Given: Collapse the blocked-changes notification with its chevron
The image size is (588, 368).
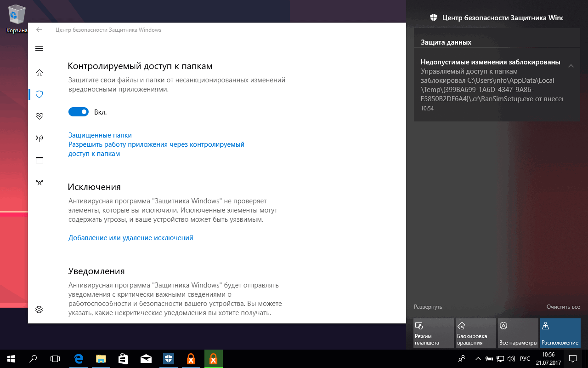Looking at the screenshot, I should 571,66.
